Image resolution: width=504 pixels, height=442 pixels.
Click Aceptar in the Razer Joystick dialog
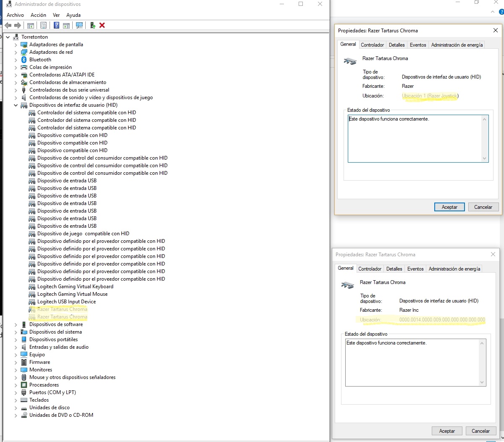coord(449,207)
